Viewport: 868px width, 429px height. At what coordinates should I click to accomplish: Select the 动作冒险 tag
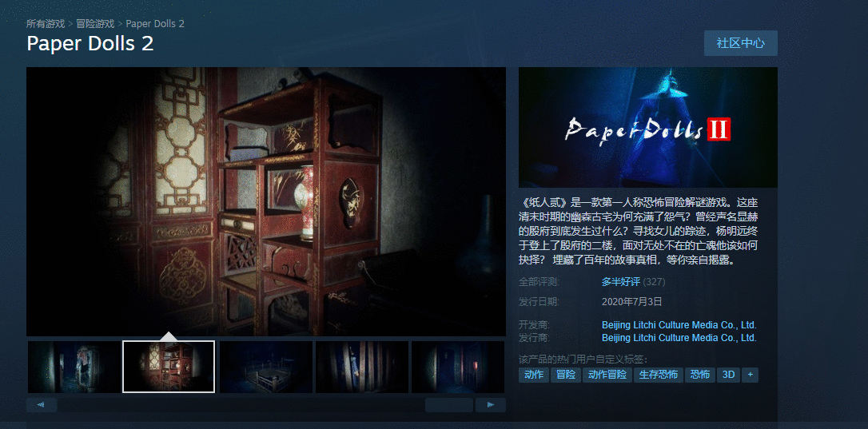(607, 375)
